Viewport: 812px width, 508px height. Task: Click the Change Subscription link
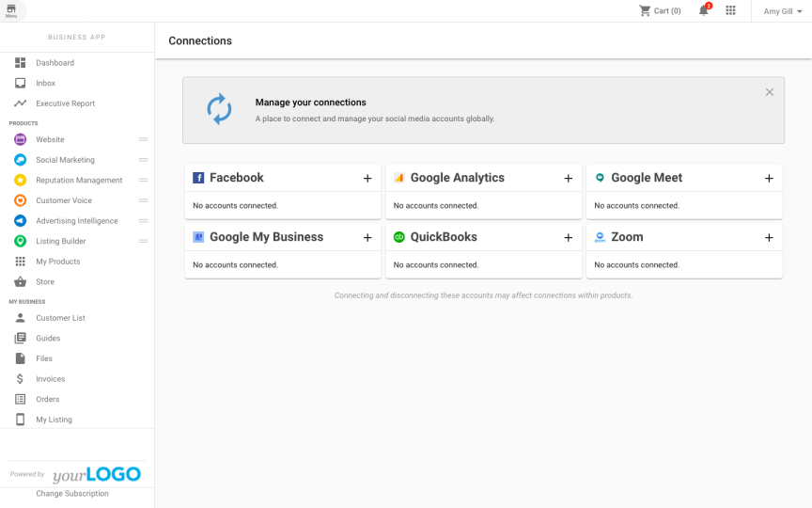tap(72, 494)
